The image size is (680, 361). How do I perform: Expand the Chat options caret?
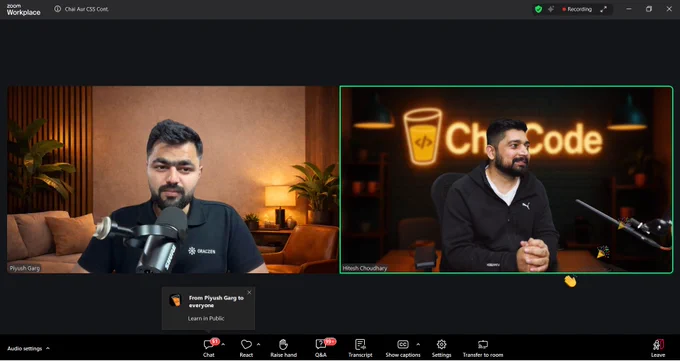(x=223, y=345)
